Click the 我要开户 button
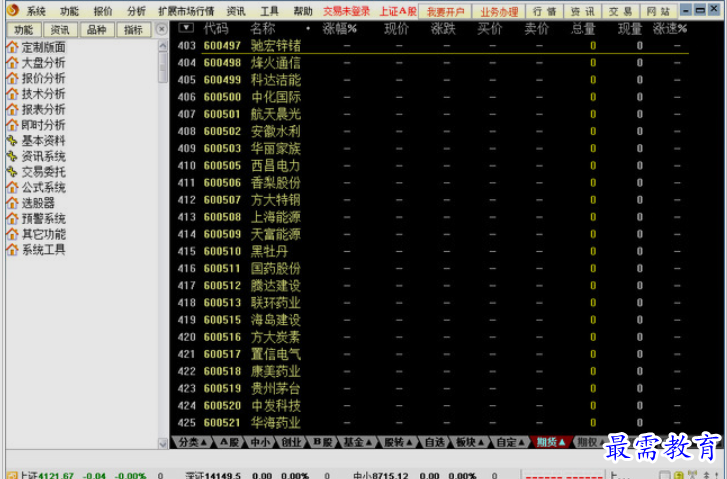Screen dimensions: 727x479 click(445, 12)
